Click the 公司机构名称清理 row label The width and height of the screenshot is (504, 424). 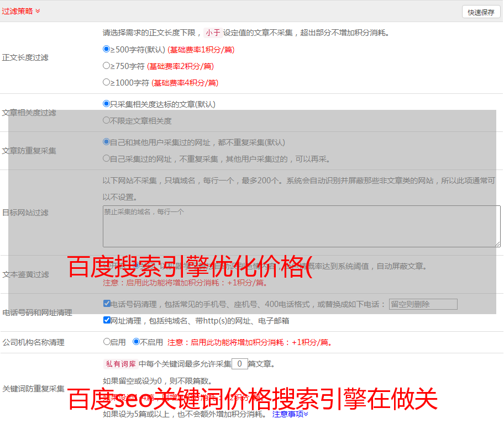tap(33, 342)
